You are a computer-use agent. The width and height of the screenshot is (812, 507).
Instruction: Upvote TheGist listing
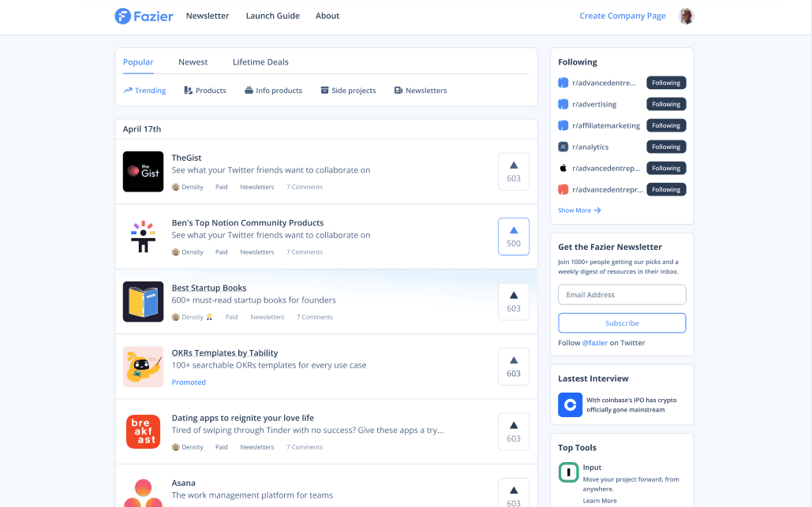coord(514,171)
